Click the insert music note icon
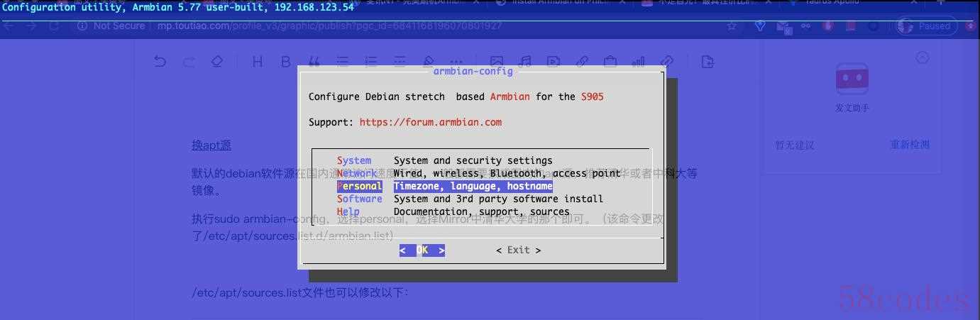 (525, 62)
